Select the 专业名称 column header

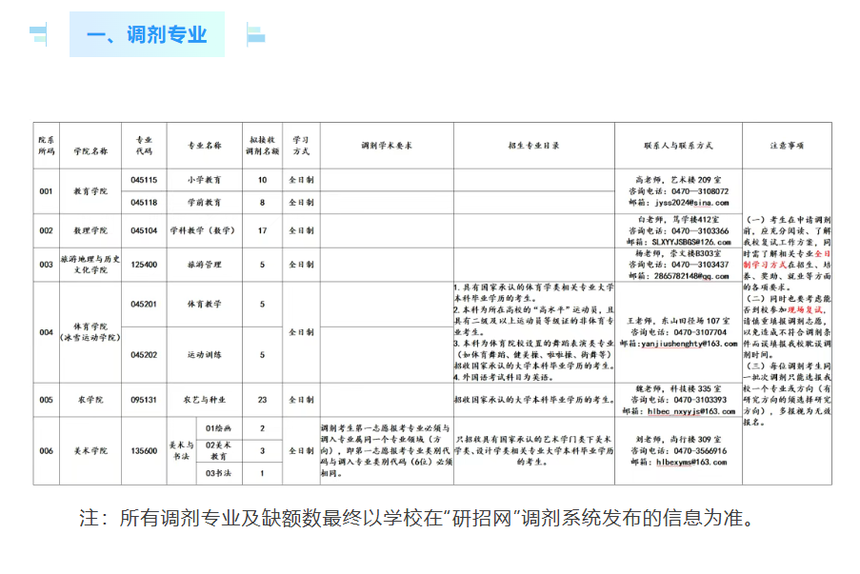pyautogui.click(x=204, y=146)
